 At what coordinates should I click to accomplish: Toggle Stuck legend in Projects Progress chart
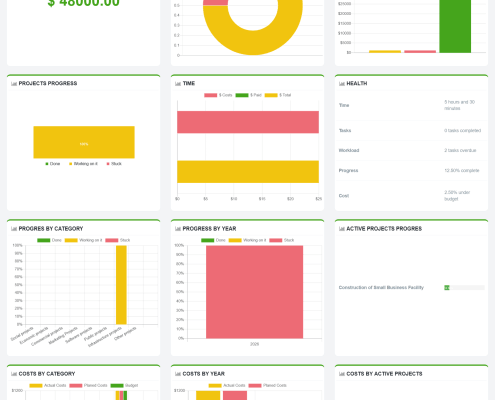(114, 164)
